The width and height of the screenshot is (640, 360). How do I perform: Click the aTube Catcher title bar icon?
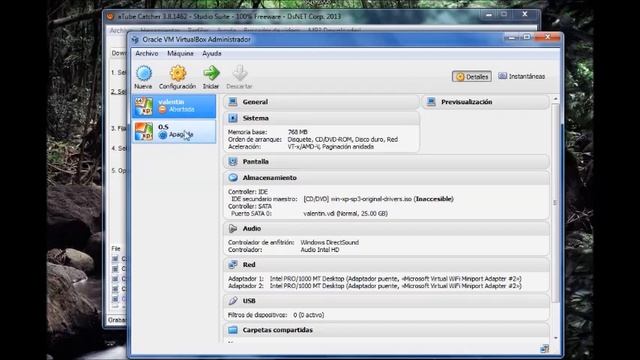[x=110, y=17]
